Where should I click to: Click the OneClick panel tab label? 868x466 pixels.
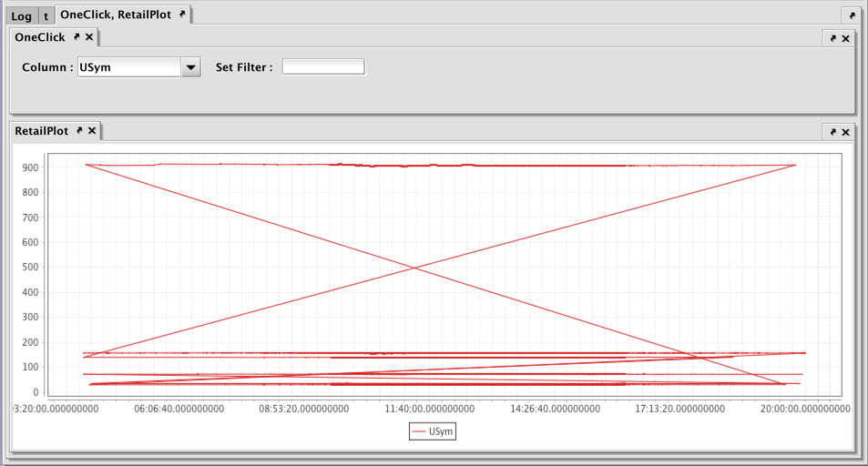pos(40,37)
